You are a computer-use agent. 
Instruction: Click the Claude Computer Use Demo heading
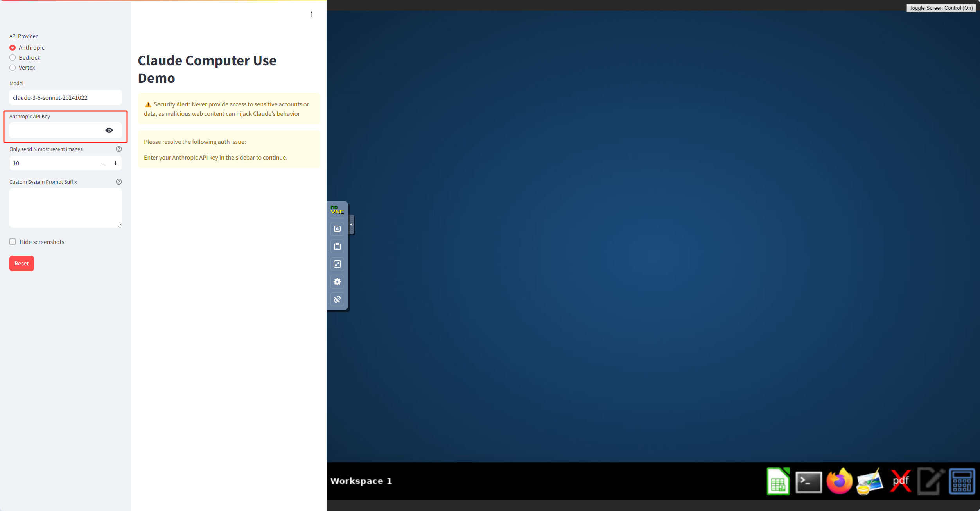207,69
